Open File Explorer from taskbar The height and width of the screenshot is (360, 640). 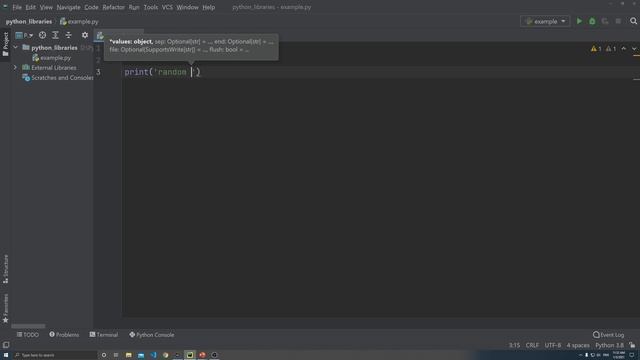coord(129,355)
